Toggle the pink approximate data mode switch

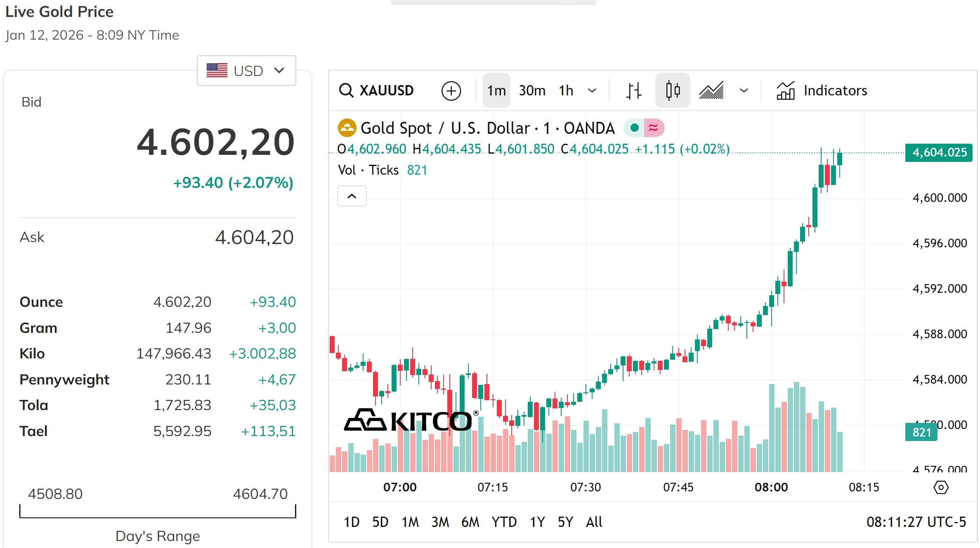(x=653, y=128)
